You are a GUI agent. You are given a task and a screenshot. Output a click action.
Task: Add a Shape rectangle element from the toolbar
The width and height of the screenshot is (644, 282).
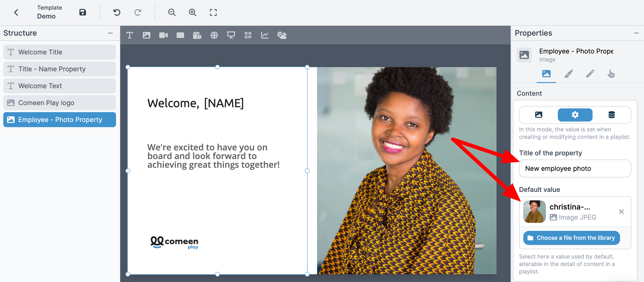[x=180, y=35]
